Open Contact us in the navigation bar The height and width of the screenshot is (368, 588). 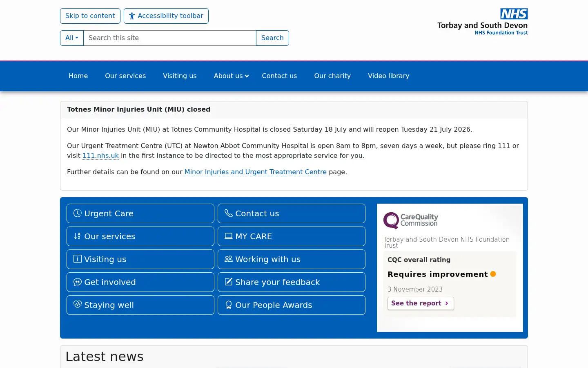pyautogui.click(x=279, y=76)
